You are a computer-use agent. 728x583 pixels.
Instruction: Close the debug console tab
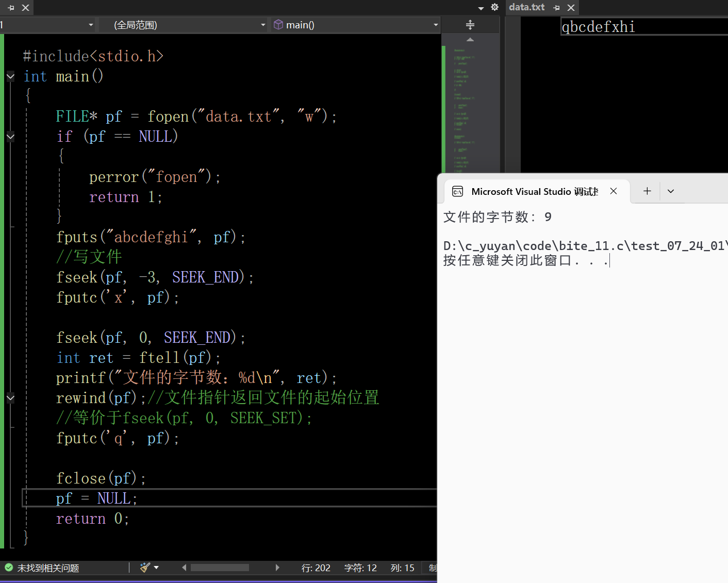[614, 191]
